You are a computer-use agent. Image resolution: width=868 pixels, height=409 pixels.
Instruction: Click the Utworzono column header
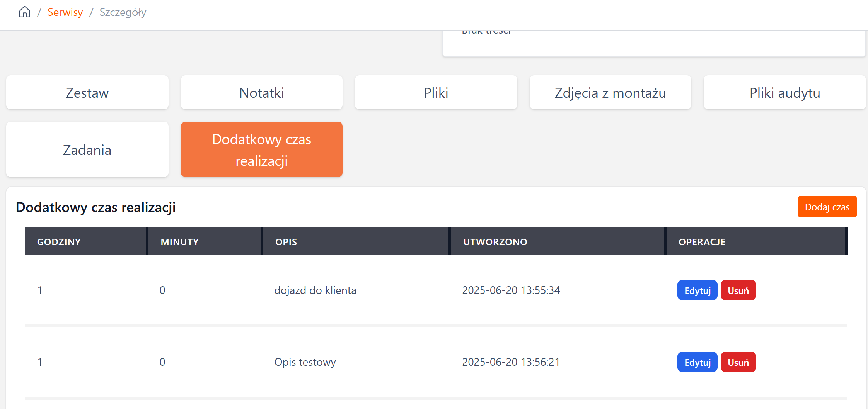point(495,242)
